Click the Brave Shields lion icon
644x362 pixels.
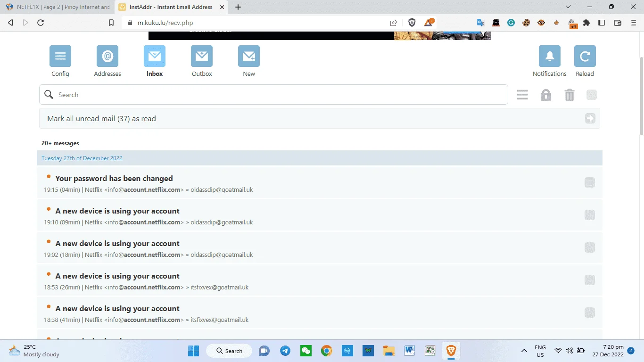pyautogui.click(x=412, y=22)
